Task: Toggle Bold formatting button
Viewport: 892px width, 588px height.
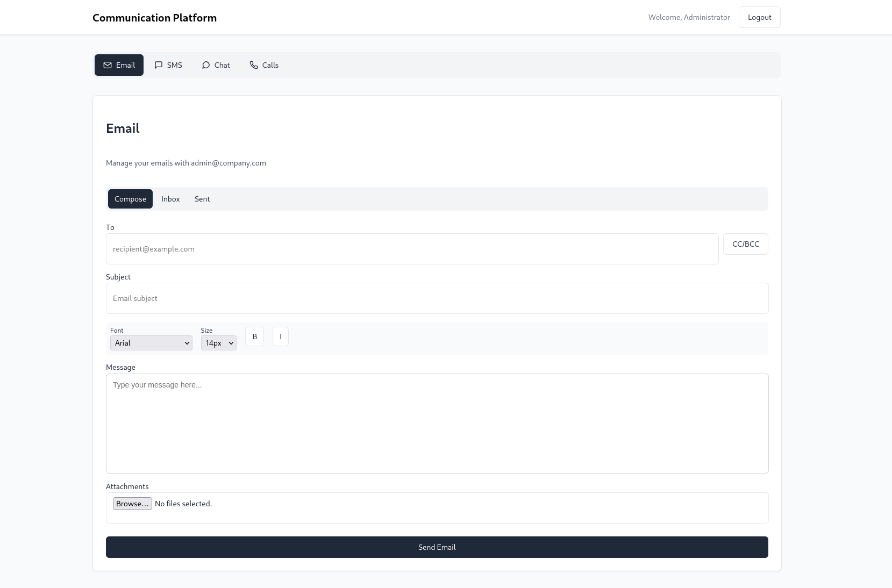Action: [254, 336]
